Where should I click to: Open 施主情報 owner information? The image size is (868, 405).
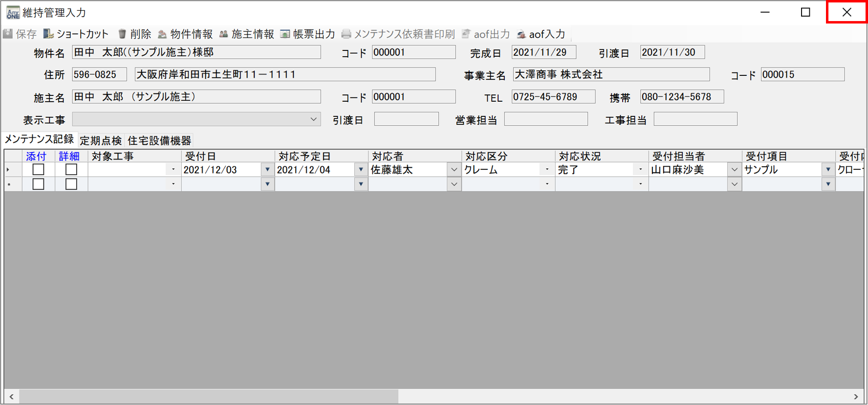pos(223,34)
